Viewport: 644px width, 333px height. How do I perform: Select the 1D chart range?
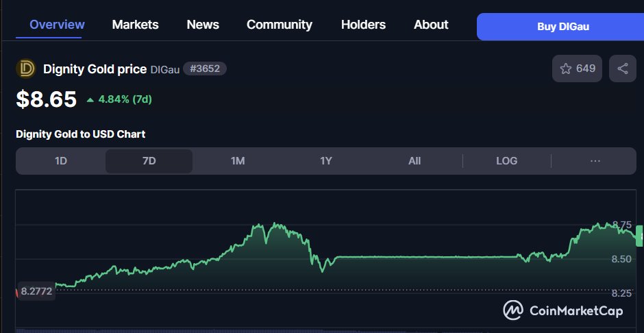pos(61,161)
